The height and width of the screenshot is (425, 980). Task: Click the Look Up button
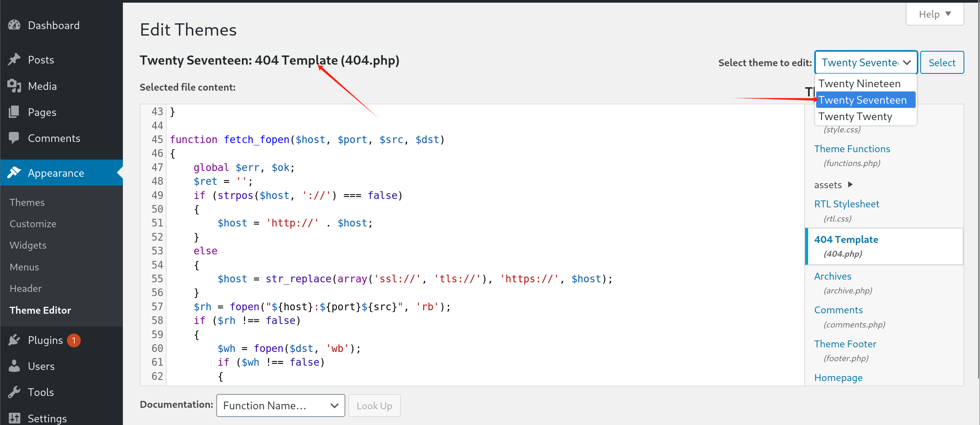pyautogui.click(x=374, y=405)
